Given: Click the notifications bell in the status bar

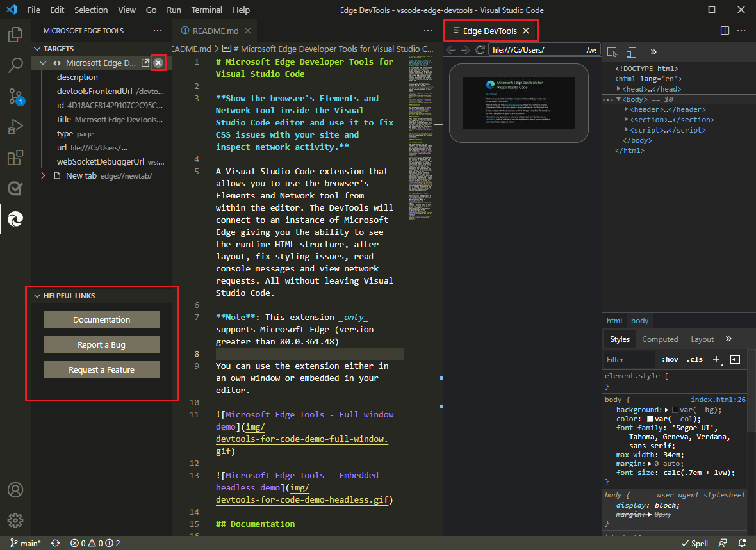Looking at the screenshot, I should [743, 542].
